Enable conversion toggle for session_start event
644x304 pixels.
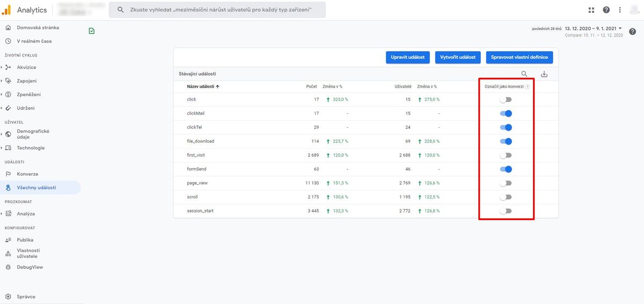point(506,211)
